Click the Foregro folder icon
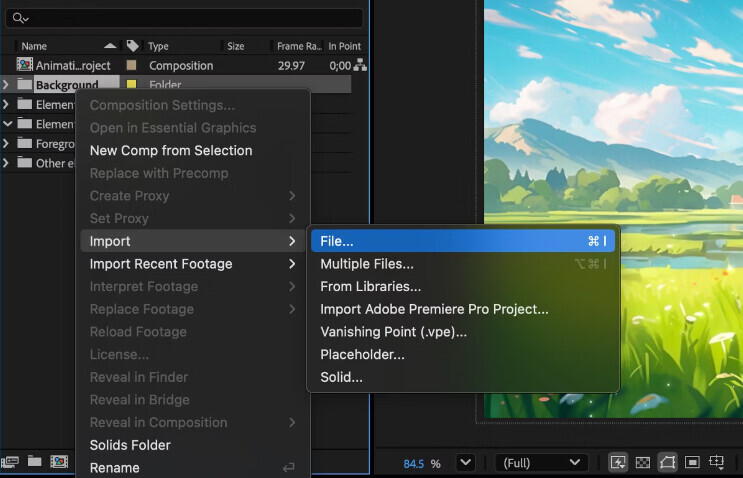Viewport: 743px width, 478px height. (x=25, y=143)
